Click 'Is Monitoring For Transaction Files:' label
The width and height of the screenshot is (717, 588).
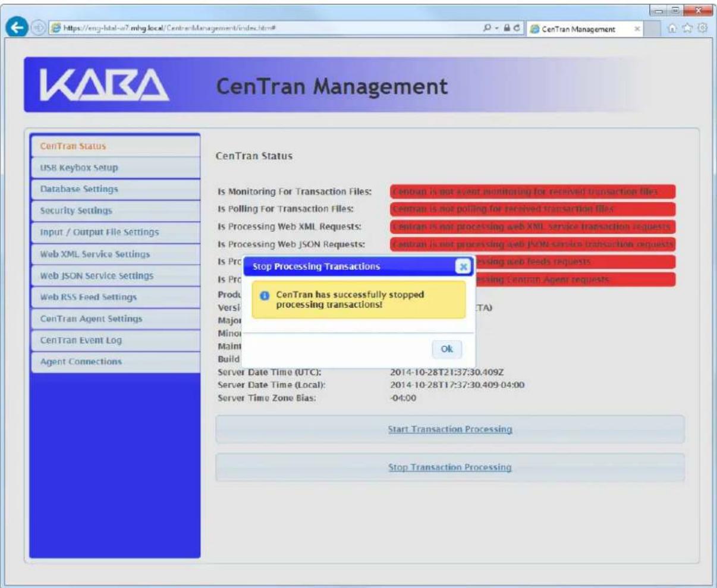click(295, 191)
